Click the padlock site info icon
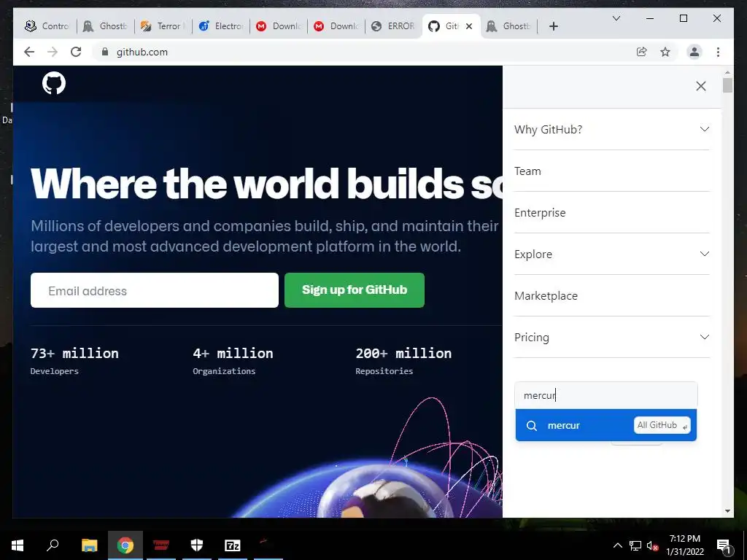Viewport: 747px width, 560px height. coord(105,52)
